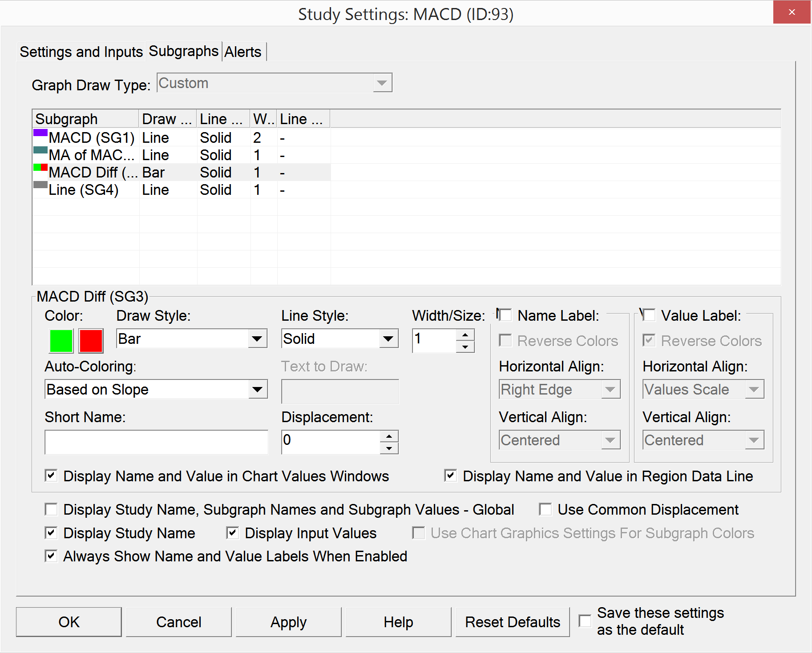
Task: Expand the Line Style dropdown
Action: tap(388, 339)
